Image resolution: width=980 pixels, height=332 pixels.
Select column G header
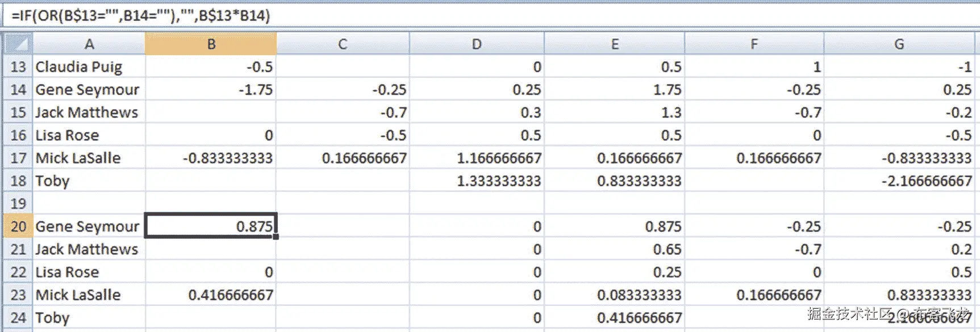pos(899,44)
